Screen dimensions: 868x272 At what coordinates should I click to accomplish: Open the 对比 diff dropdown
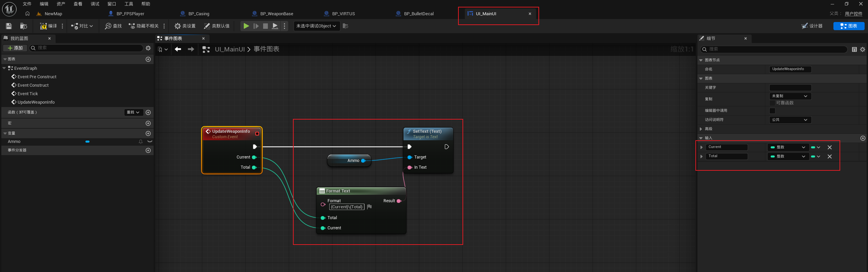click(82, 26)
